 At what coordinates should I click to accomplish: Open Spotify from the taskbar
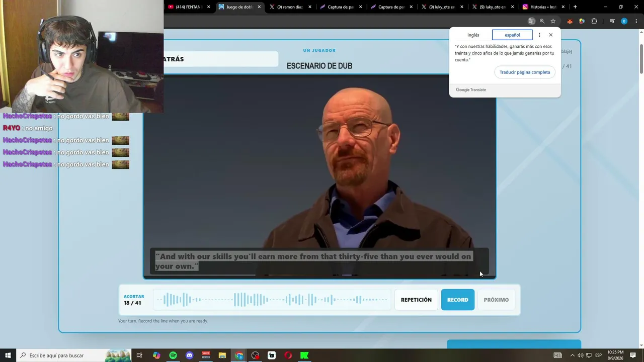click(x=173, y=355)
